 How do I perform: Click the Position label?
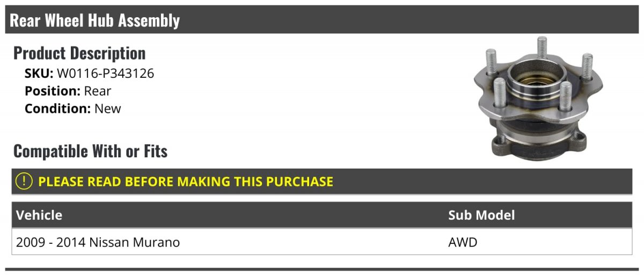coord(53,91)
